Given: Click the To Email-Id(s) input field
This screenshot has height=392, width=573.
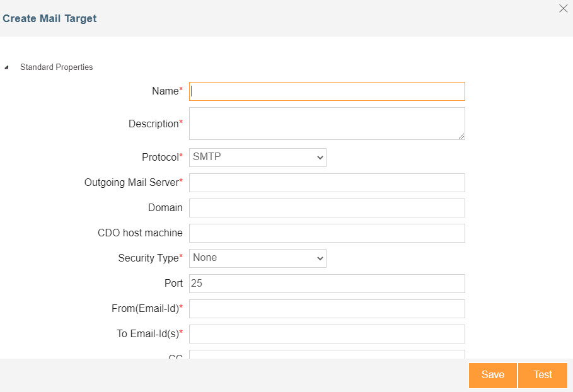Looking at the screenshot, I should click(327, 334).
